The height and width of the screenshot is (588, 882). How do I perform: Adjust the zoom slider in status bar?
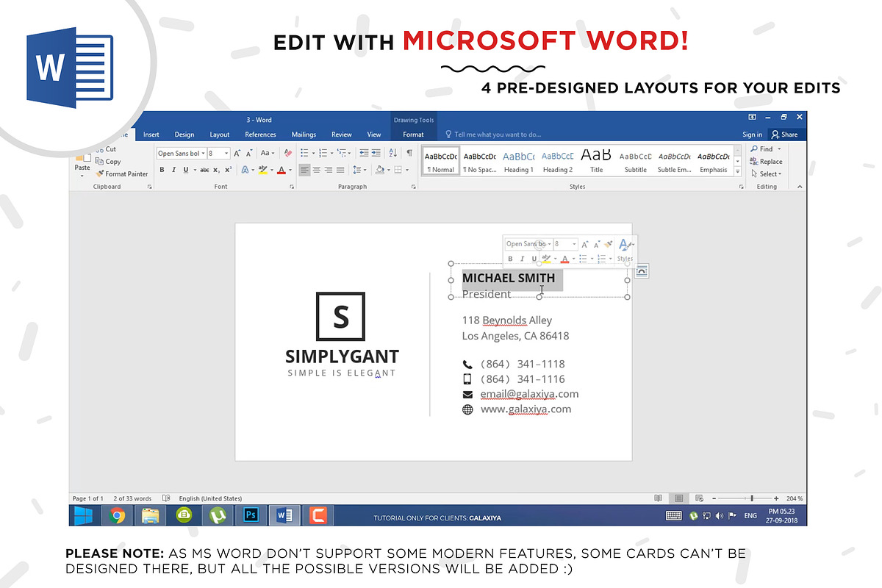coord(751,498)
